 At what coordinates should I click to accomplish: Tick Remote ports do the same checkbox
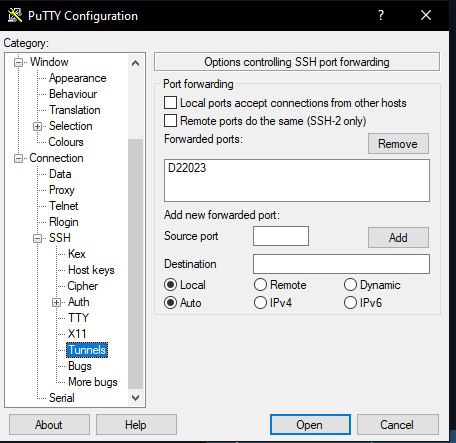[170, 121]
